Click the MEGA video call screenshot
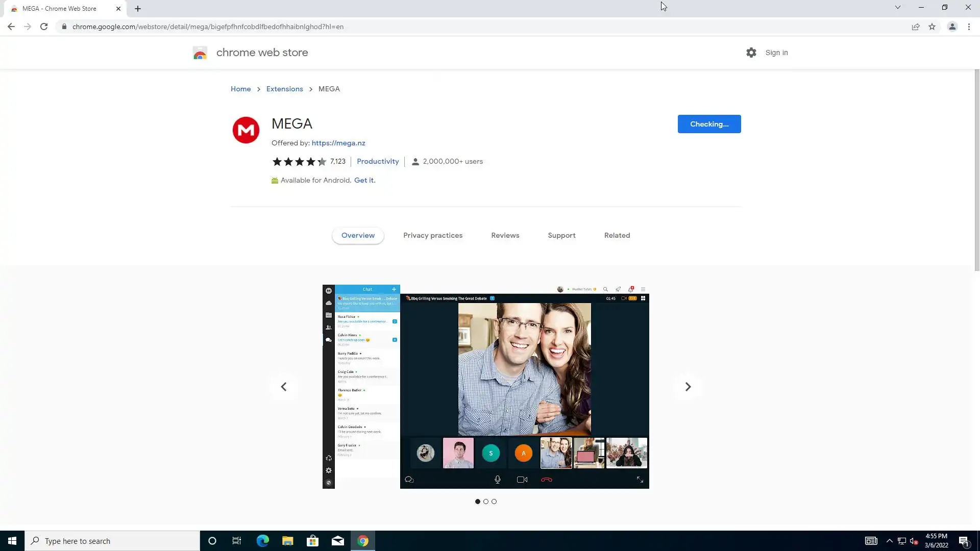Viewport: 980px width, 551px height. (485, 386)
